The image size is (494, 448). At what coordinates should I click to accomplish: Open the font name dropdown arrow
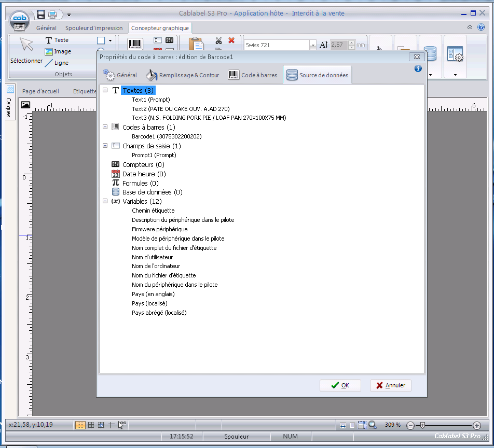[312, 45]
